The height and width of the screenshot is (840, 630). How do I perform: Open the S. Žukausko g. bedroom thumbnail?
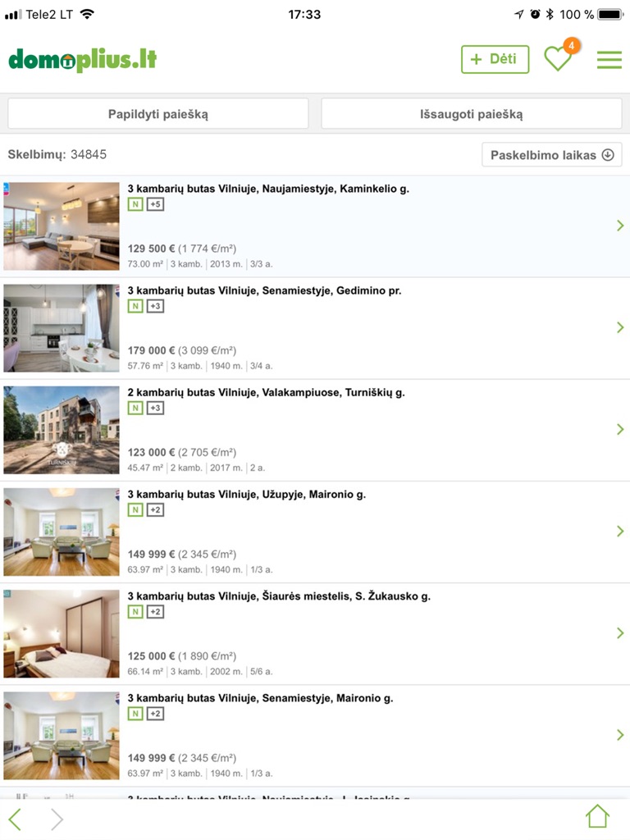coord(62,633)
